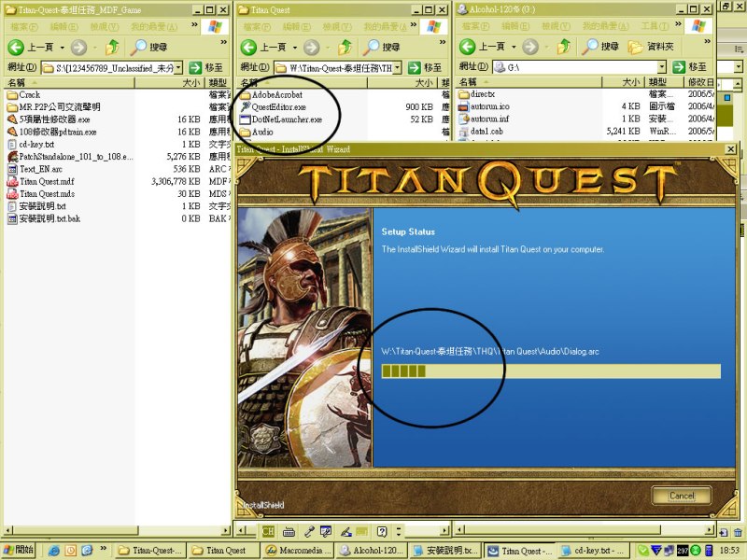
Task: Click Back arrow in the MDF_Game window
Action: pyautogui.click(x=16, y=47)
